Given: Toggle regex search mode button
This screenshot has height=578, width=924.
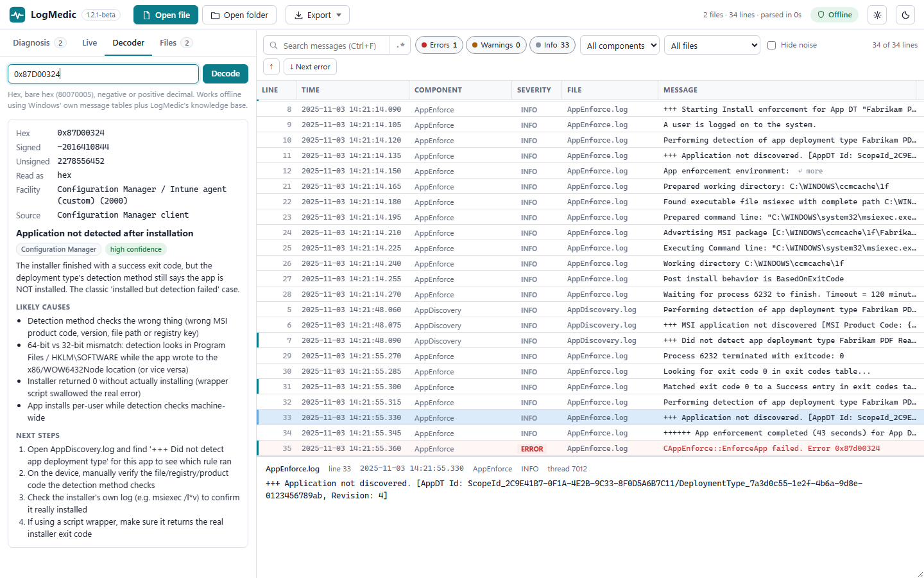Looking at the screenshot, I should [401, 46].
